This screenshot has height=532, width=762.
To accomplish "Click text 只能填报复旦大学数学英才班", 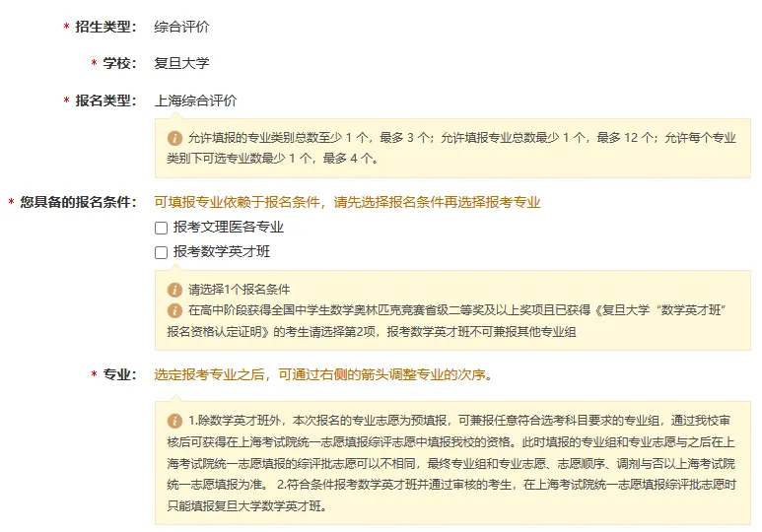I will click(x=246, y=506).
